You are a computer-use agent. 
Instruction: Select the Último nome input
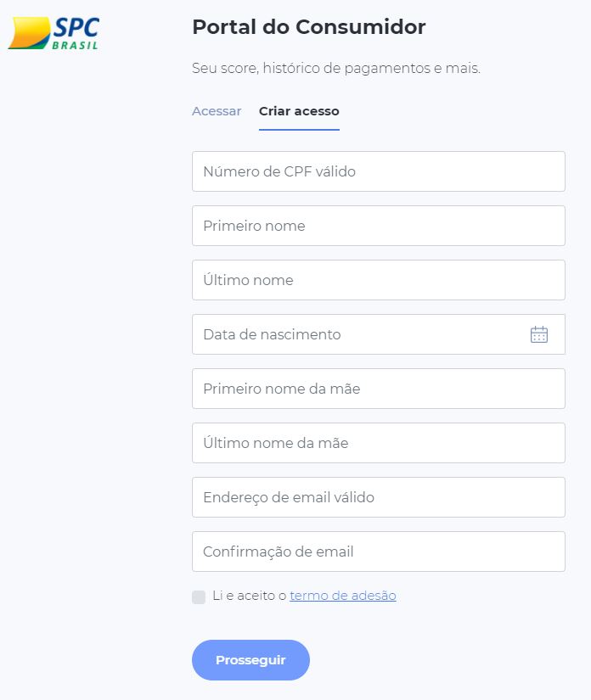pos(378,280)
